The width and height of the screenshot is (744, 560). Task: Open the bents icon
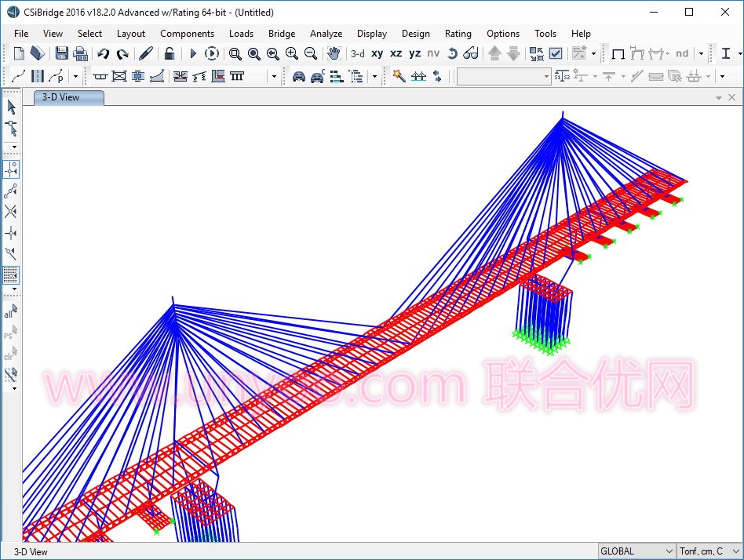pos(237,76)
